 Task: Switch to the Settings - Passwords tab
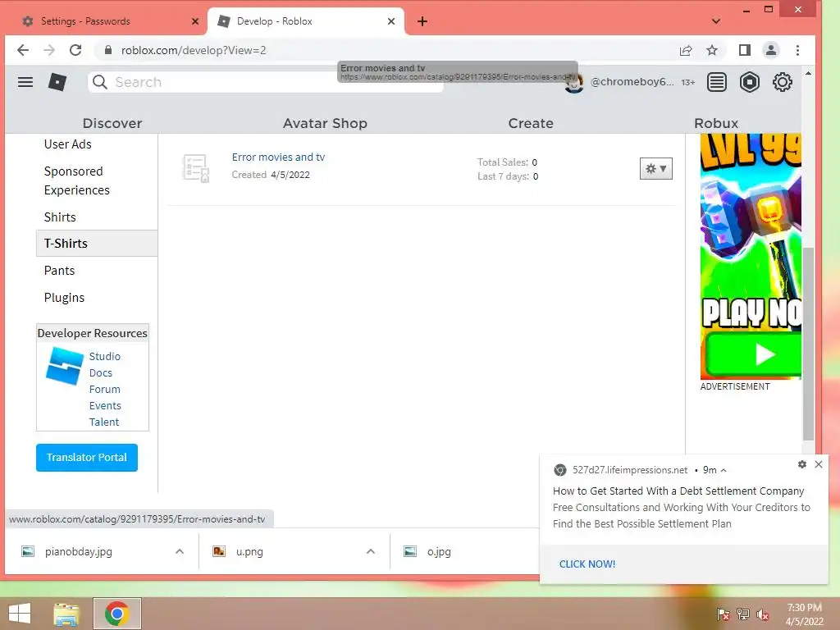[x=107, y=21]
